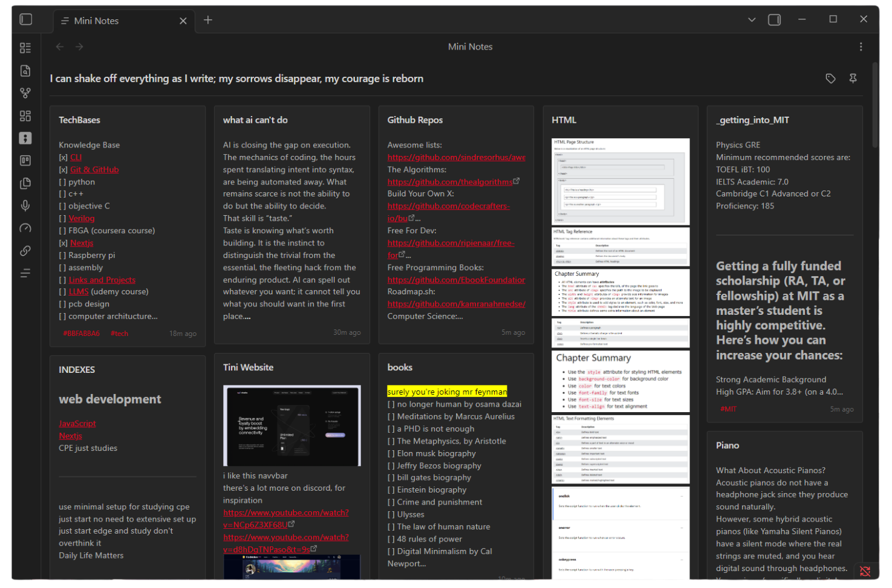Click the '[ ] 48 rules of power' line
Screen dimensions: 892x588
[425, 539]
